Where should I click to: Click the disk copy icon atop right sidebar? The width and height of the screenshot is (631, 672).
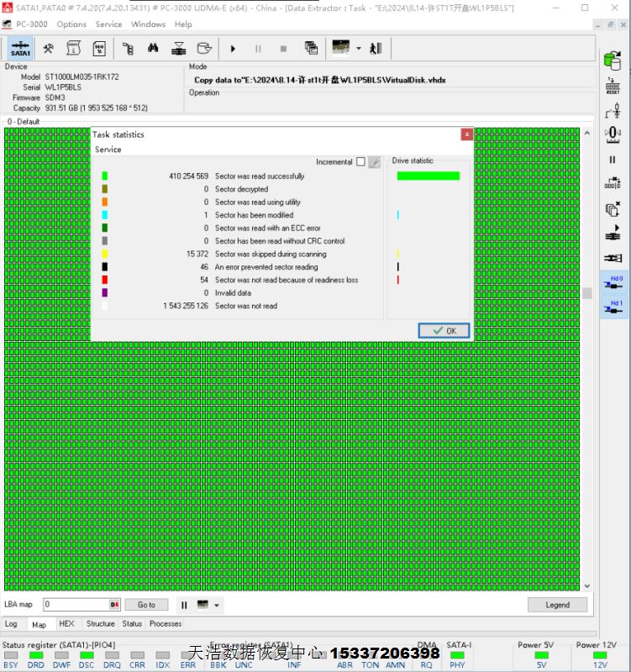tap(613, 60)
